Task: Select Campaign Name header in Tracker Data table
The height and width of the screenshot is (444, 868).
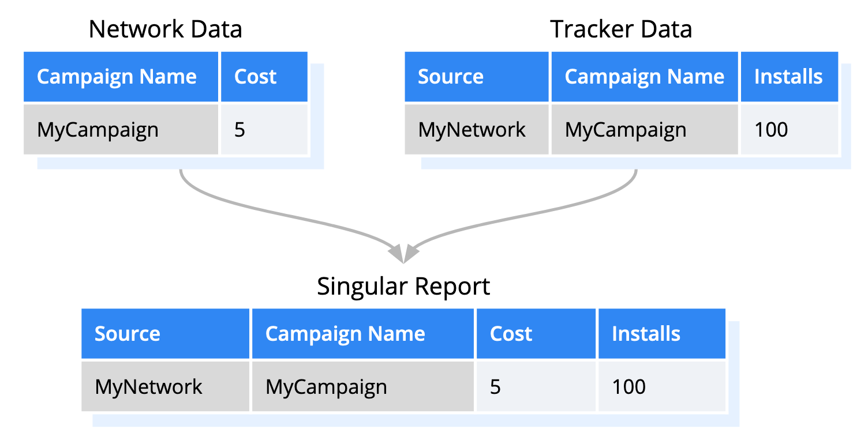Action: point(645,77)
